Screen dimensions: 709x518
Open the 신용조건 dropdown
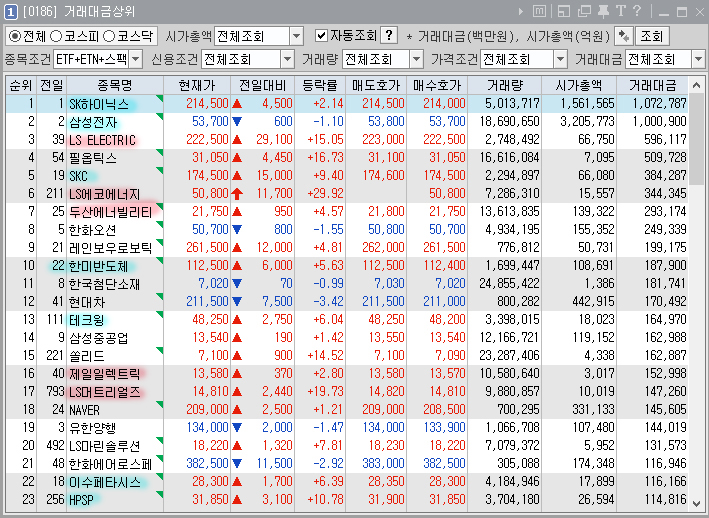287,59
